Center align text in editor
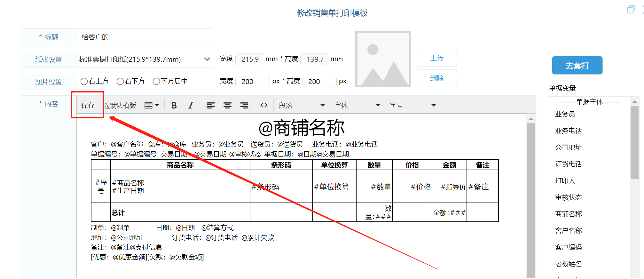Screen dimensions: 644x279 (x=227, y=105)
